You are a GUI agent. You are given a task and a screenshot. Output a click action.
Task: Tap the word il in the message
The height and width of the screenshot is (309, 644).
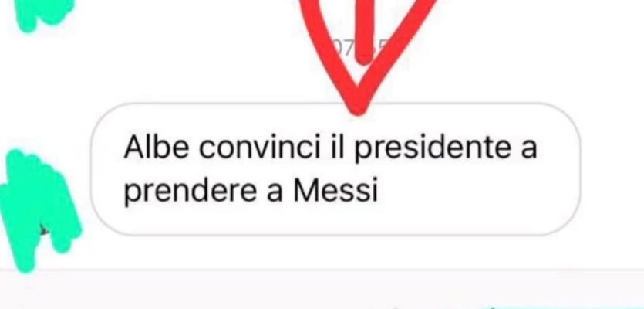click(x=337, y=147)
